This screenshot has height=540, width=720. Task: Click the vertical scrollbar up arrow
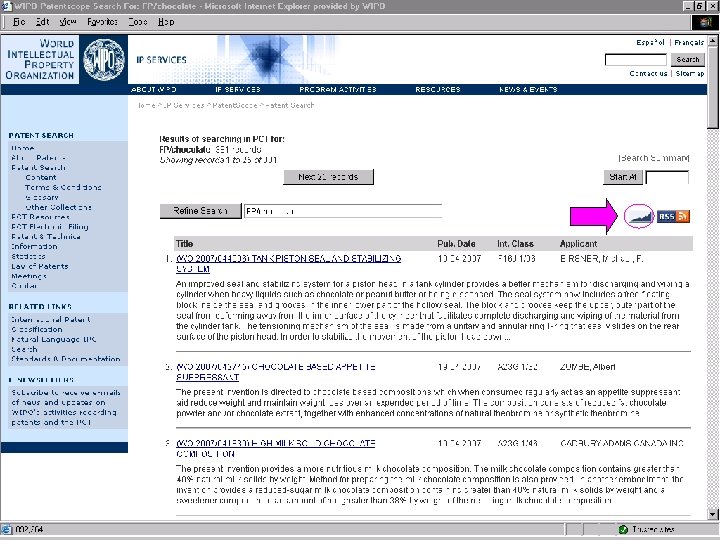point(713,40)
